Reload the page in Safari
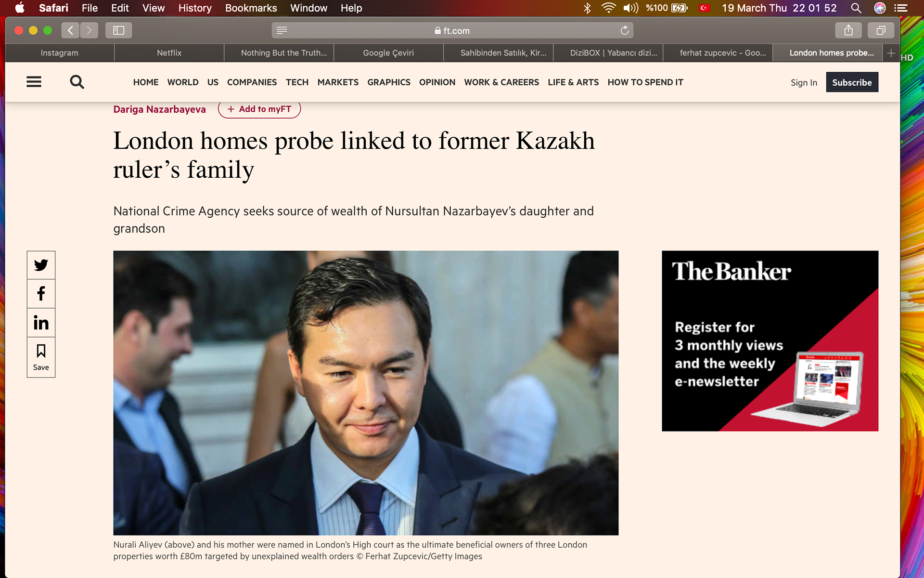This screenshot has height=578, width=924. coord(625,30)
